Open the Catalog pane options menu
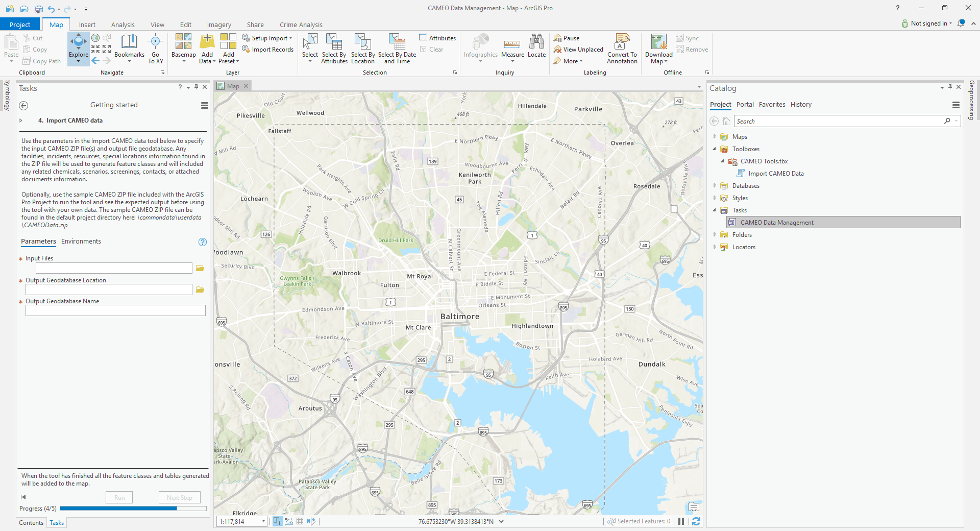The image size is (980, 531). 956,105
